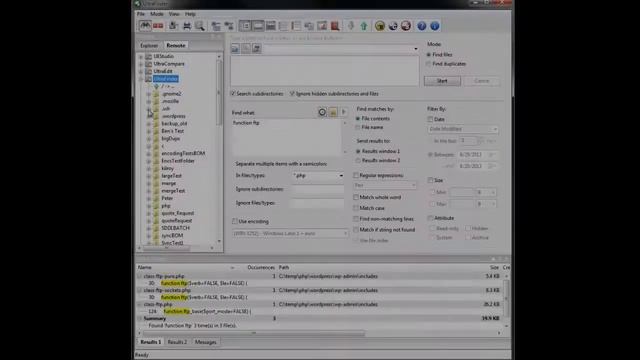Expand the UEStudio tree node
The image size is (640, 360).
141,56
